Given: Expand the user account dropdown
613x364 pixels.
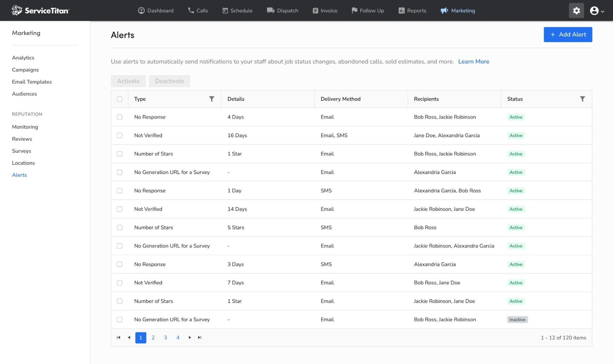Looking at the screenshot, I should coord(597,11).
